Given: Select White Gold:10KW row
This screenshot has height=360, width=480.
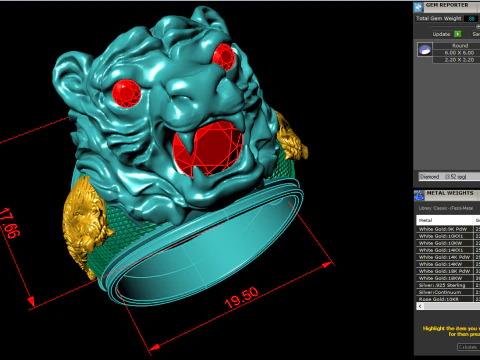Looking at the screenshot, I should [x=448, y=243].
